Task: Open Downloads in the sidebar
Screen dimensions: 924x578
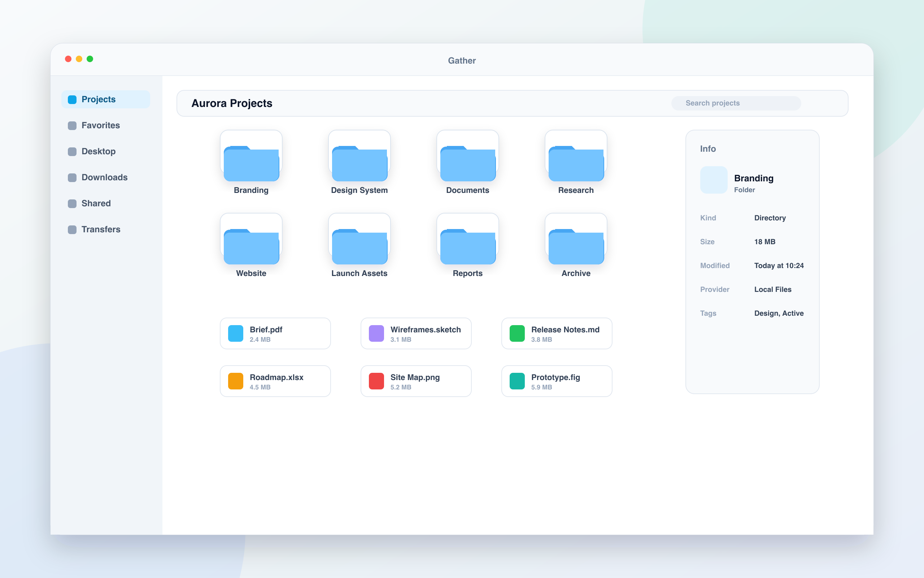Action: tap(106, 177)
